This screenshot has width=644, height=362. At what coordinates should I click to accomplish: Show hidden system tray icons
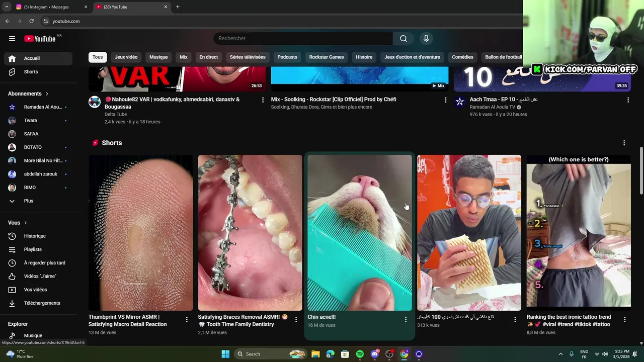[x=560, y=354]
